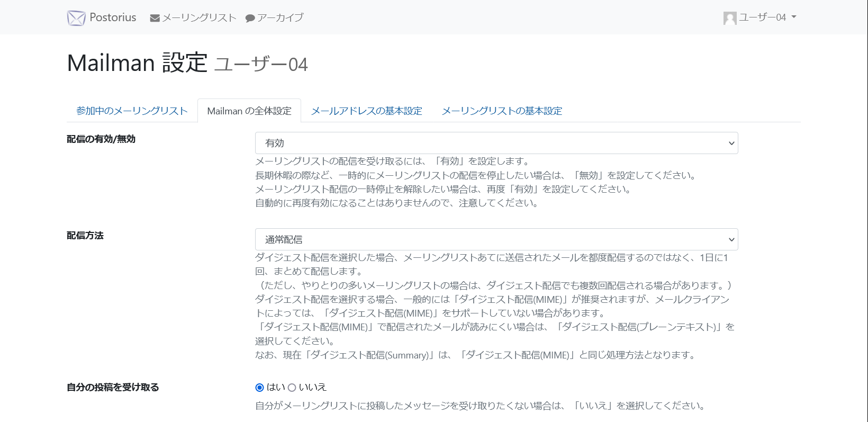The height and width of the screenshot is (422, 868).
Task: Open the アーカイブ navigation link
Action: click(x=275, y=18)
